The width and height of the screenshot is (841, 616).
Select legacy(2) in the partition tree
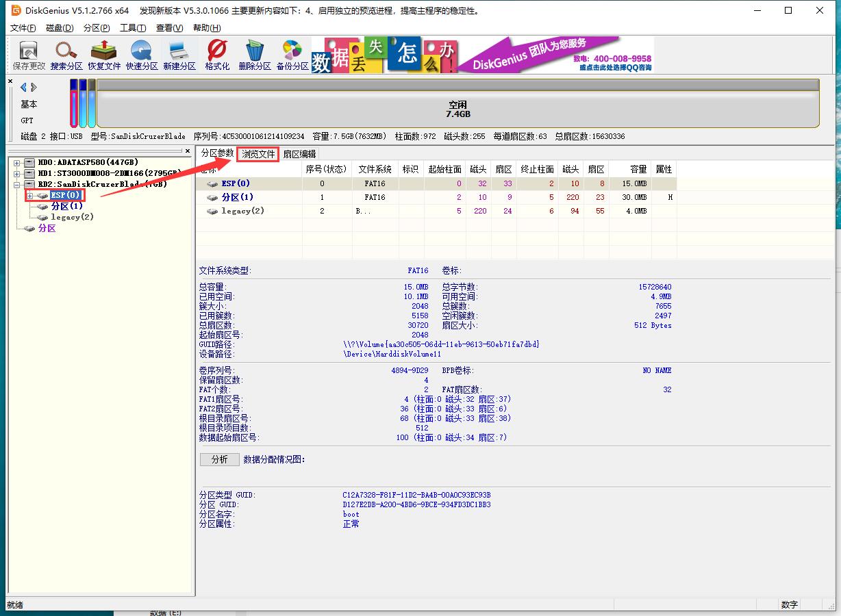point(72,217)
